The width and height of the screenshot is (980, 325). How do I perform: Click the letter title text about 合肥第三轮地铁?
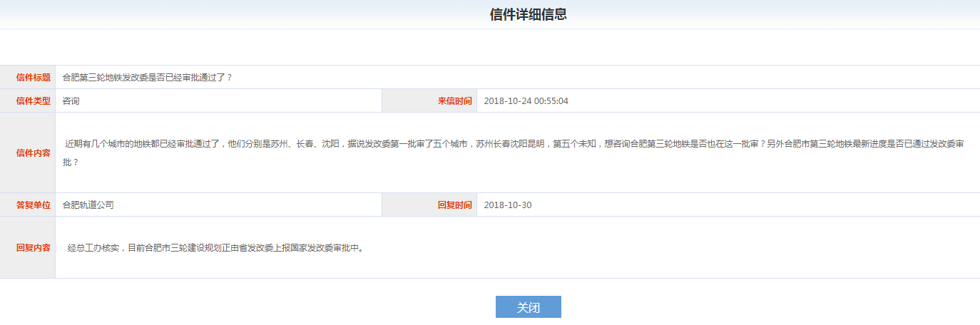[148, 77]
